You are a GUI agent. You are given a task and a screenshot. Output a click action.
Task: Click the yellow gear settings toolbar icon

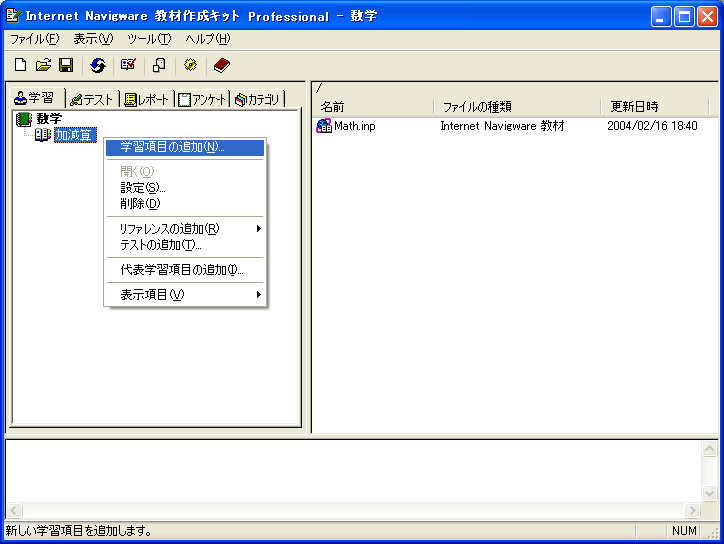[x=190, y=65]
